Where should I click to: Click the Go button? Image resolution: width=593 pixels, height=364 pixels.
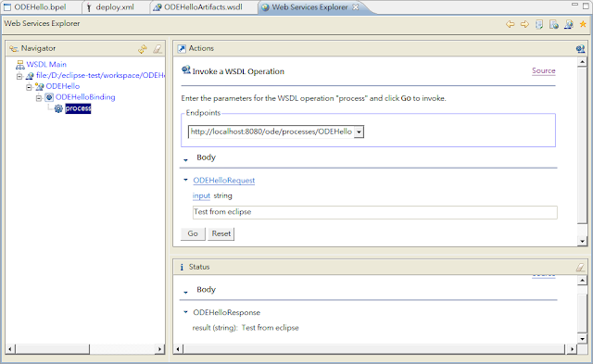pyautogui.click(x=193, y=234)
